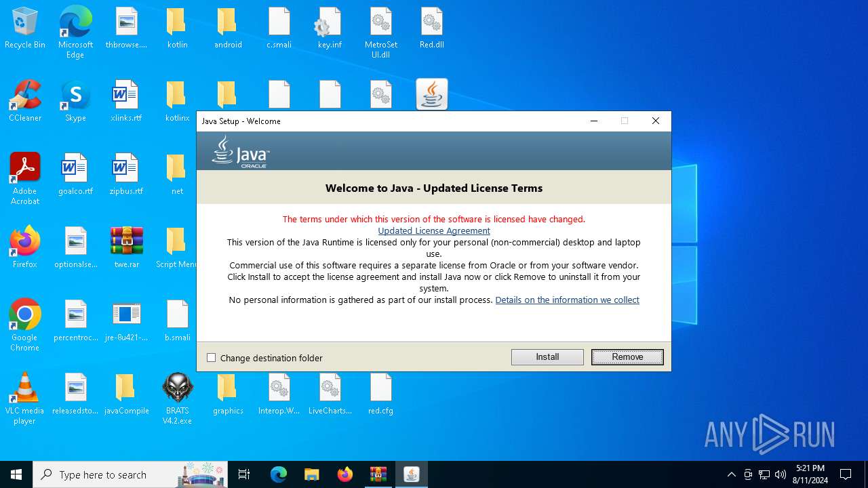Select the net folder on desktop
Screen dimensions: 868x488
coord(177,175)
